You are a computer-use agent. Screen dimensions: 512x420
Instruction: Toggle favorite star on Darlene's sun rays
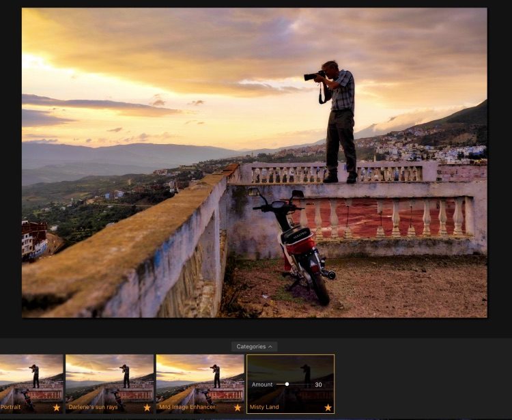pos(147,408)
